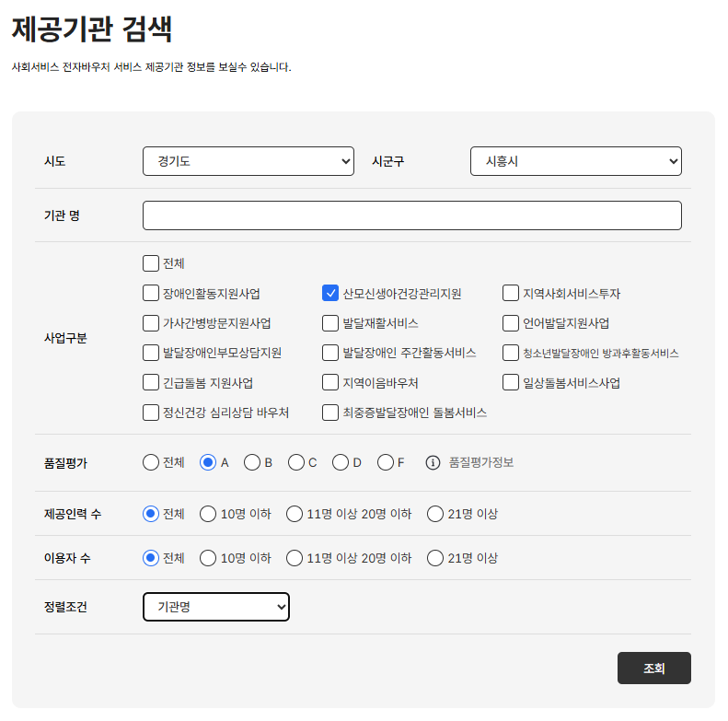Select 11명 이상 20명 이하 for 제공인력 수
The width and height of the screenshot is (728, 721).
pyautogui.click(x=295, y=514)
